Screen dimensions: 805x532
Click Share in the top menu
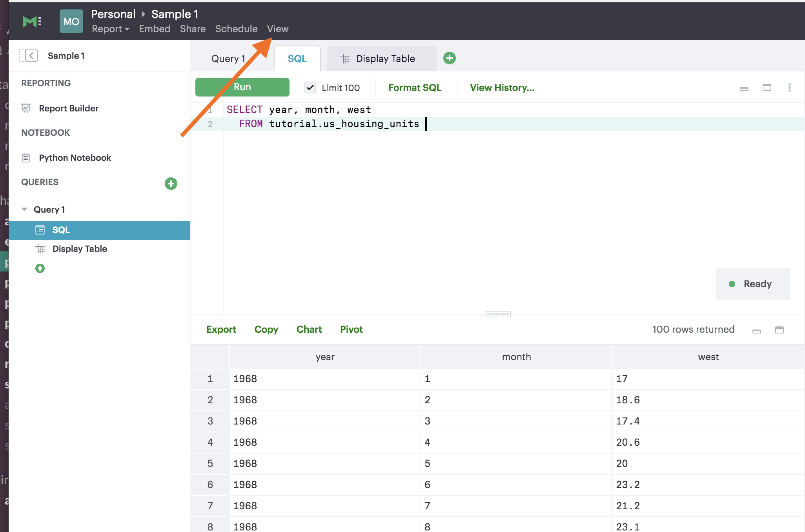[x=193, y=29]
